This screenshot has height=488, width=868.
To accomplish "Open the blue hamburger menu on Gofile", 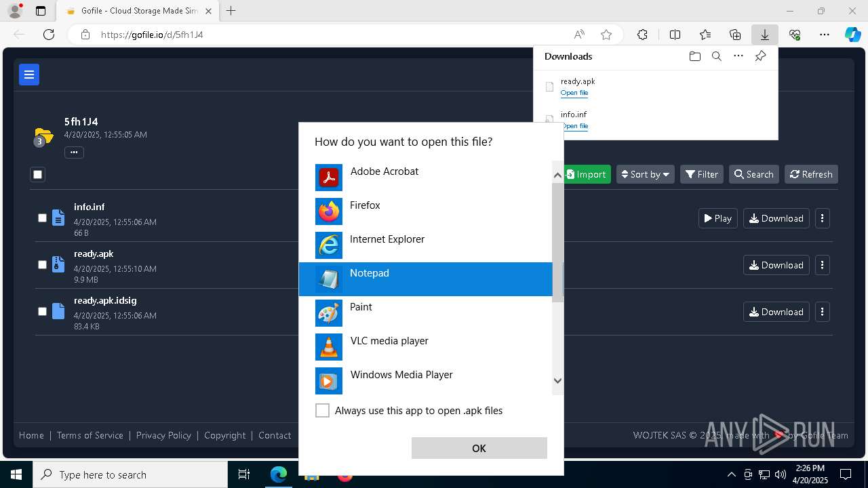I will [29, 75].
